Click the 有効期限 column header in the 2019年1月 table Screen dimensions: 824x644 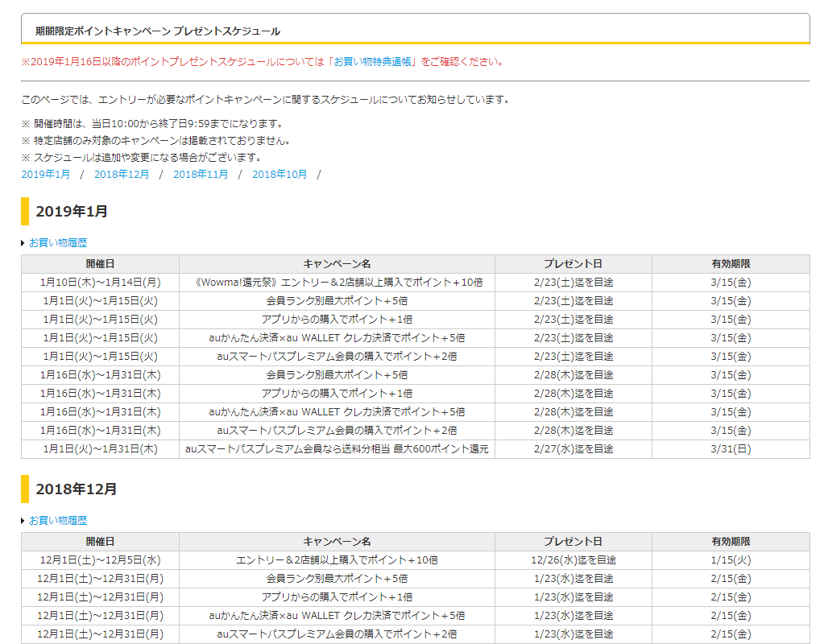pos(731,264)
